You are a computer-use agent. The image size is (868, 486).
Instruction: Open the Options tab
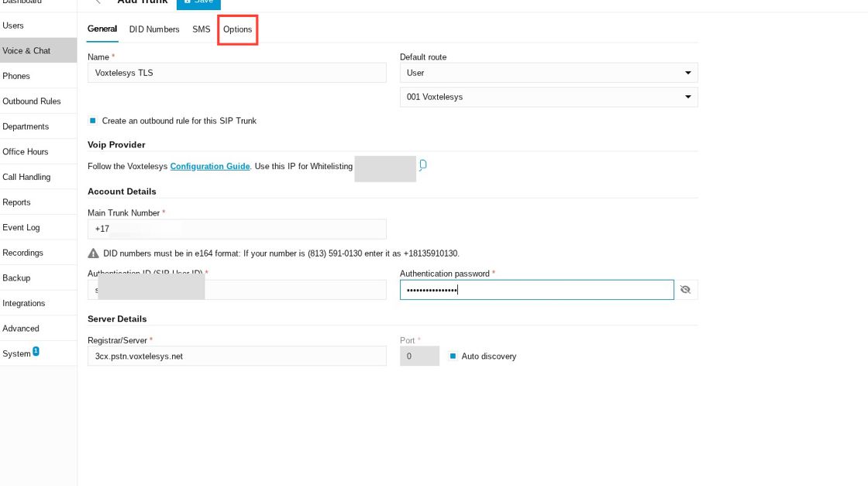point(237,29)
